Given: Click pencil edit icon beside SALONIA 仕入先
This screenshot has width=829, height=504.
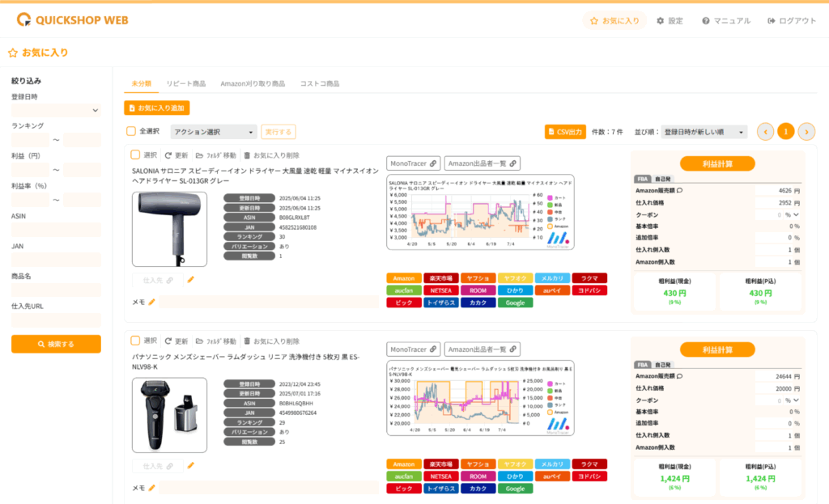Looking at the screenshot, I should point(191,280).
